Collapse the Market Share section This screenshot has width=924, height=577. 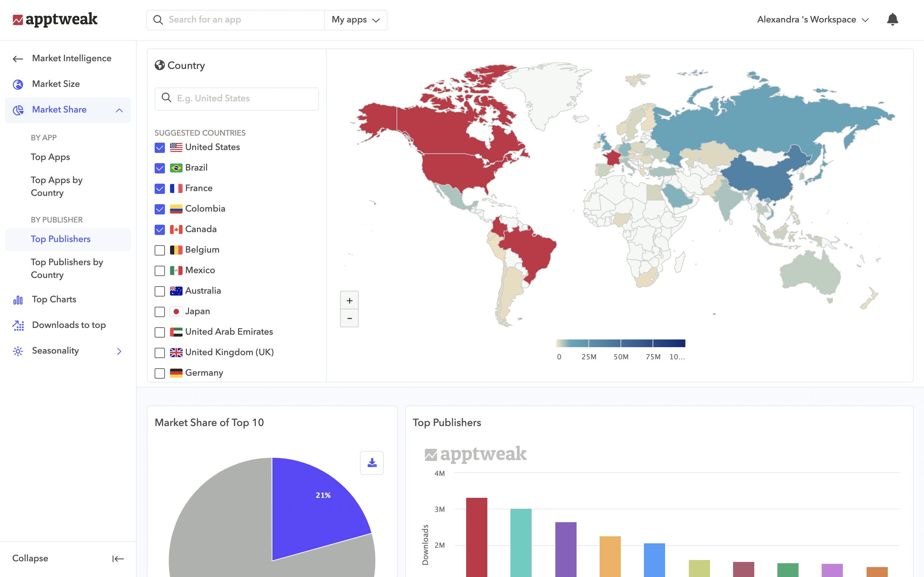tap(119, 110)
